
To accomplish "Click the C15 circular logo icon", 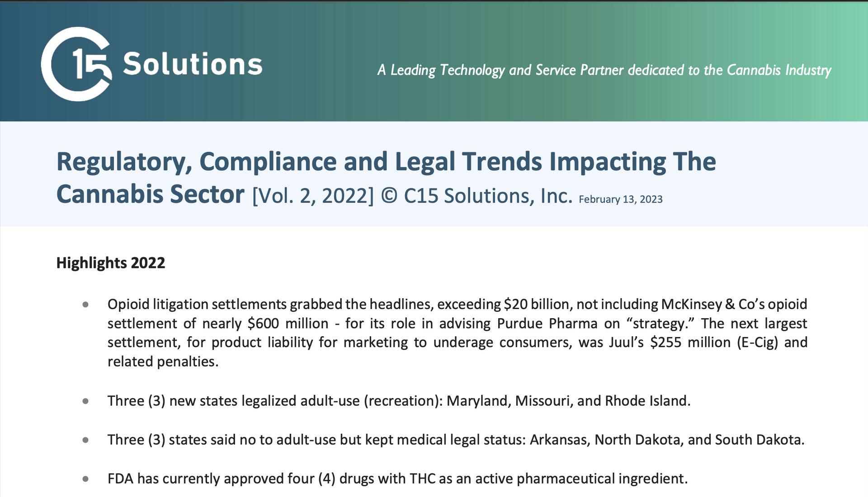I will (76, 64).
